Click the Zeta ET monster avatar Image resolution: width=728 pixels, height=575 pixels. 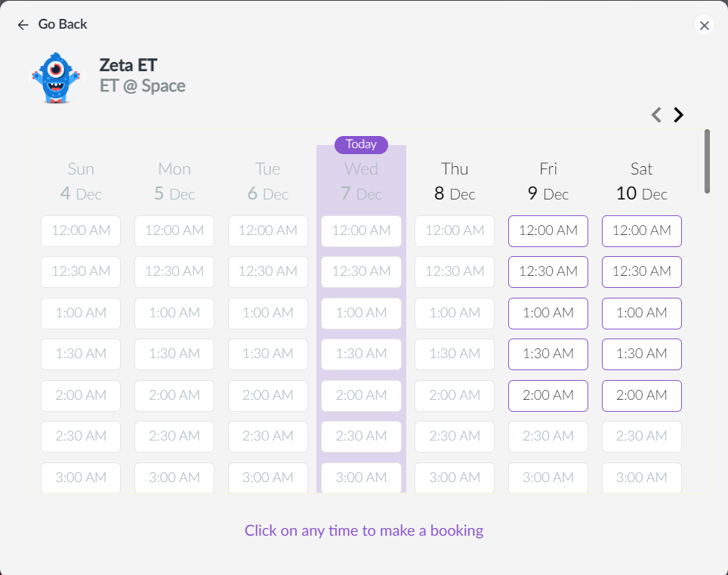coord(56,78)
